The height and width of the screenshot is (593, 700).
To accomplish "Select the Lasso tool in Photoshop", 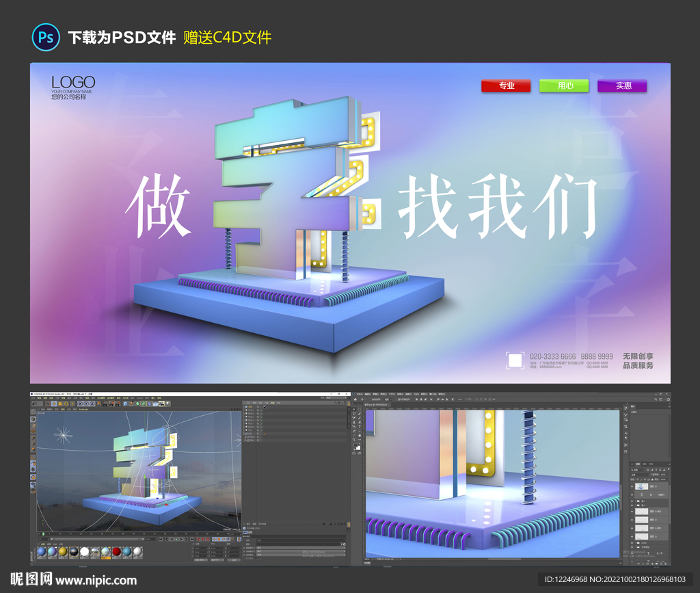I will pyautogui.click(x=354, y=414).
